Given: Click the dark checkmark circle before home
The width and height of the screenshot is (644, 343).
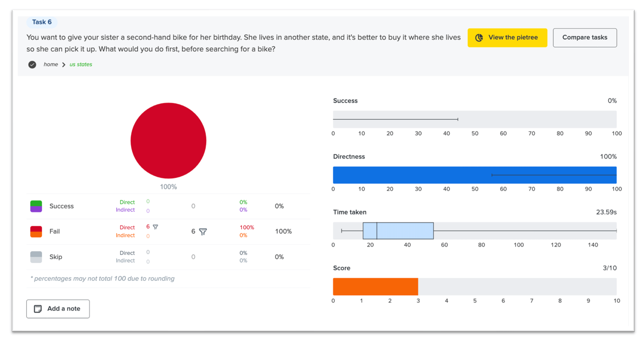Looking at the screenshot, I should pos(32,65).
